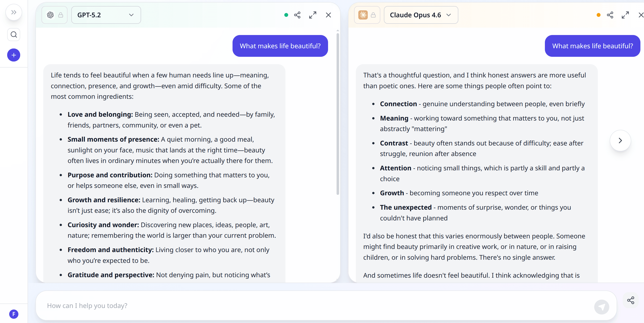Image resolution: width=644 pixels, height=323 pixels.
Task: Open the Claude Opus 4.6 model dropdown
Action: tap(421, 15)
